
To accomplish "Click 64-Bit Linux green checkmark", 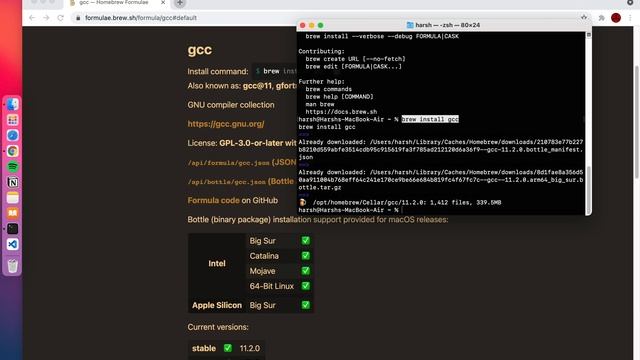I will [305, 286].
